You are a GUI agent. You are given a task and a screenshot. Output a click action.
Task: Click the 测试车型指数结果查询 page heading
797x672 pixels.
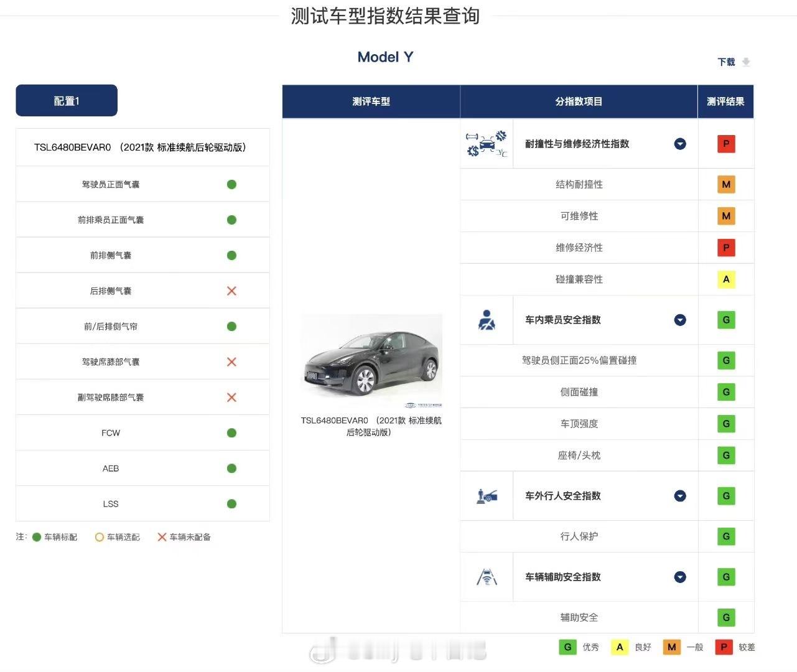point(385,16)
